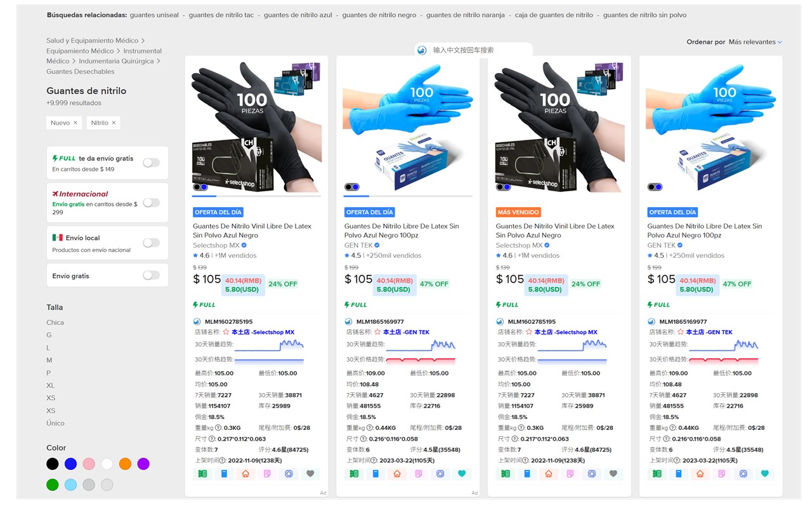Click the grey heart icon in the Selectshop OFERTA DEL DÍA card
The width and height of the screenshot is (812, 508).
pyautogui.click(x=310, y=474)
